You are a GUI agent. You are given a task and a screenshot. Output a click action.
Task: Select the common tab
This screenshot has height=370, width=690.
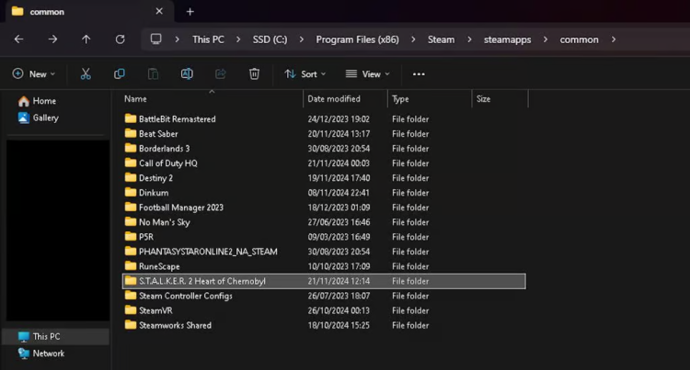click(x=89, y=11)
